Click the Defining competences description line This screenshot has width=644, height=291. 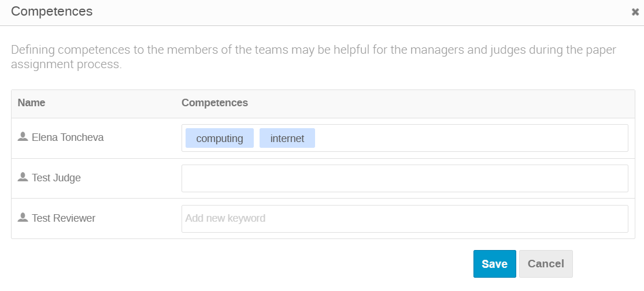(x=314, y=50)
